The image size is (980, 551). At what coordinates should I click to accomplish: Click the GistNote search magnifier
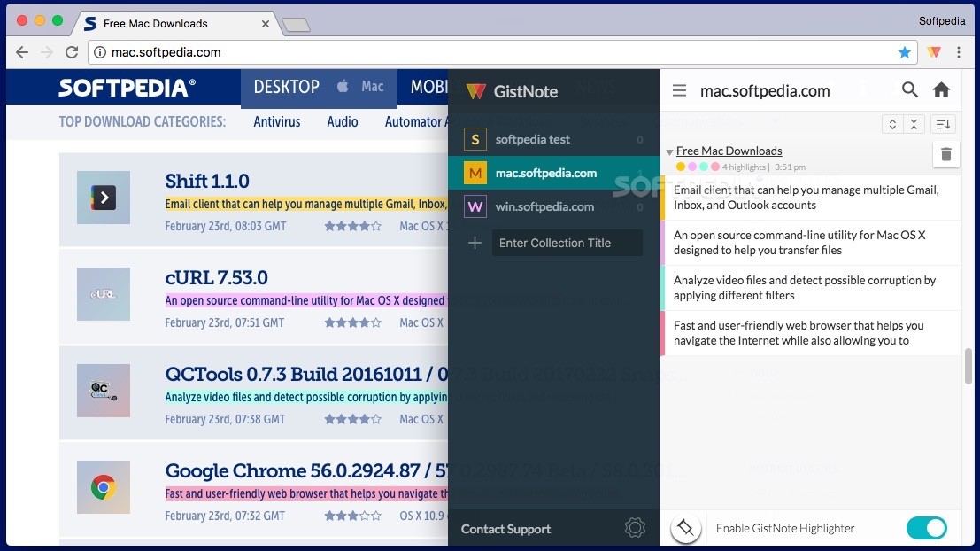910,90
